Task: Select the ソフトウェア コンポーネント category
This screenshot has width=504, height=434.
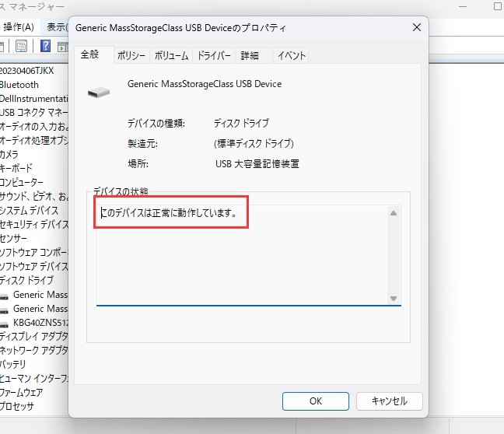Action: [x=34, y=252]
